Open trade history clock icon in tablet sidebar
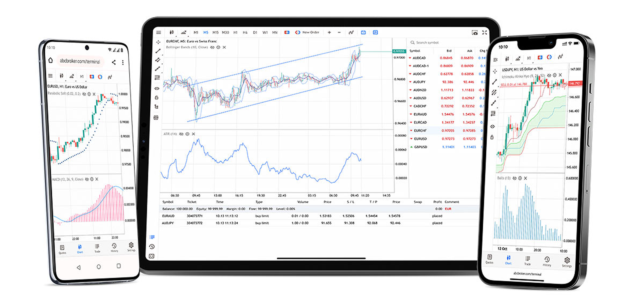The image size is (644, 300). pos(152,247)
